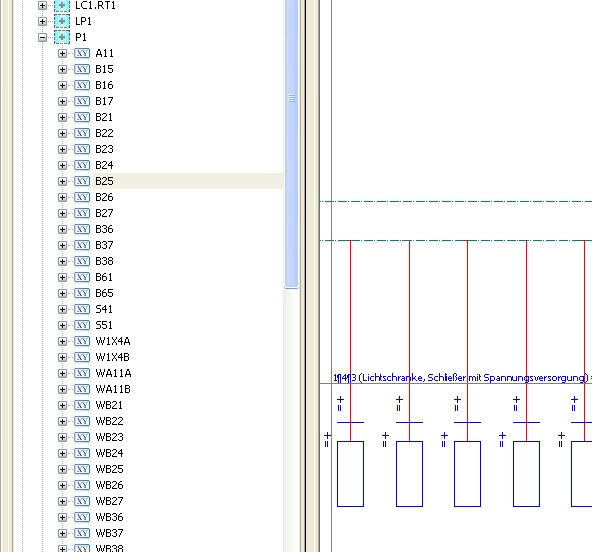
Task: Click the XY icon beside WB26
Action: click(82, 485)
